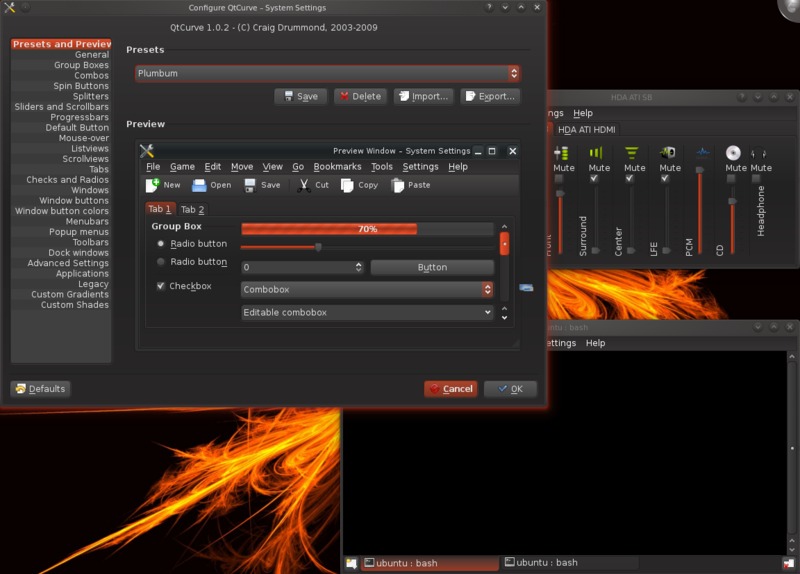Viewport: 800px width, 574px height.
Task: Click the Defaults button
Action: tap(40, 389)
